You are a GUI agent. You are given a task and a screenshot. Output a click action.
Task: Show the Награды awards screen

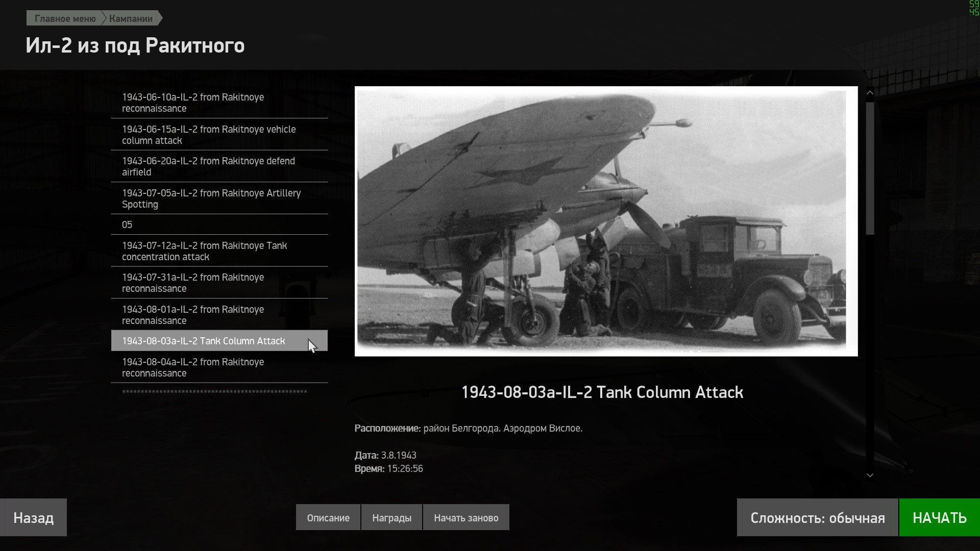tap(391, 517)
